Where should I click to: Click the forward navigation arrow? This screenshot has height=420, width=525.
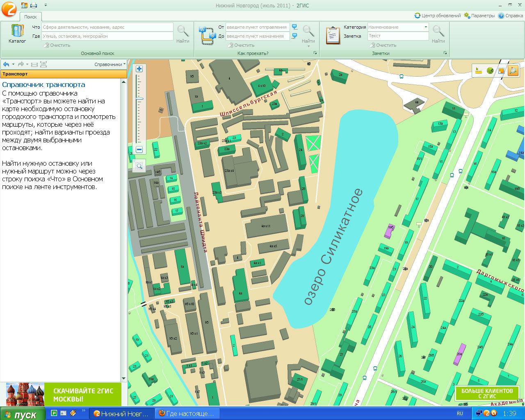click(21, 64)
